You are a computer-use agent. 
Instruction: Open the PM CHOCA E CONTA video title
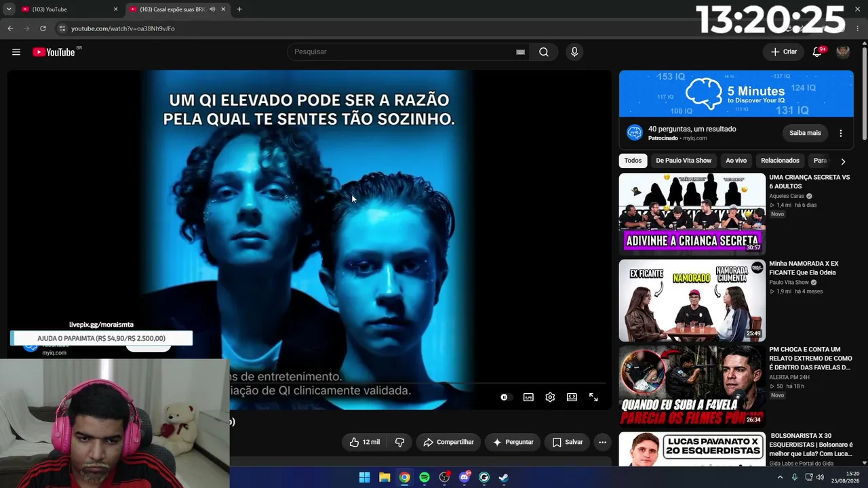pyautogui.click(x=810, y=359)
